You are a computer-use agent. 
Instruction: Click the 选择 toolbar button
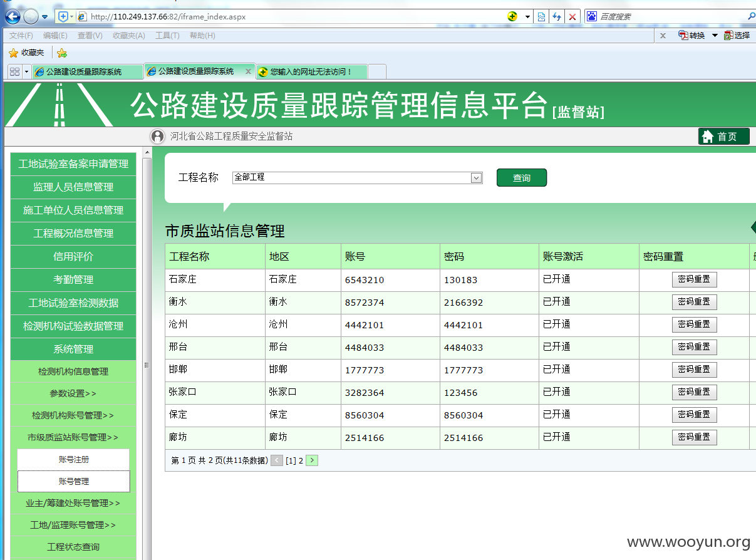pos(737,36)
